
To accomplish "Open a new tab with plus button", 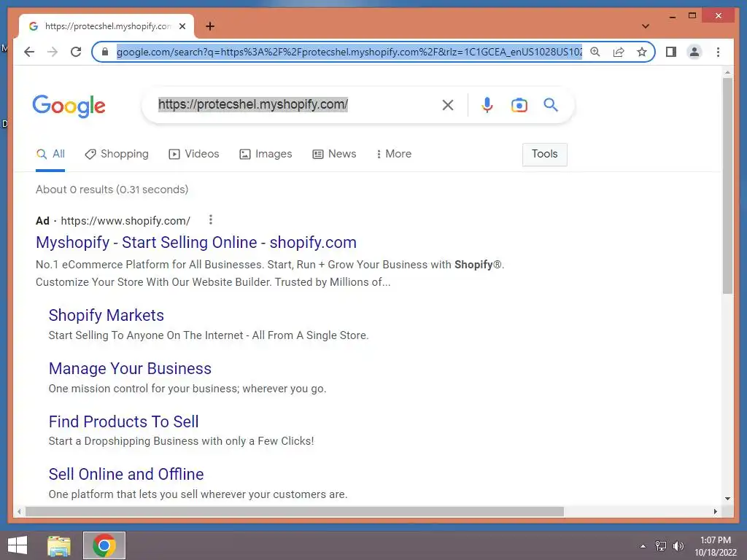I will coord(210,26).
